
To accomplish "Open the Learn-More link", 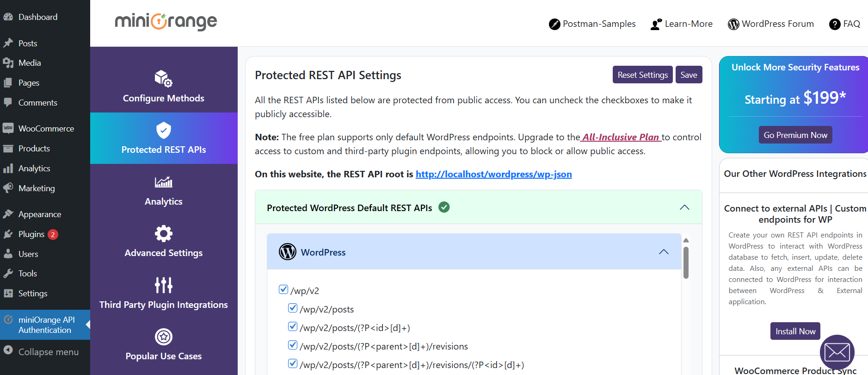I will tap(682, 24).
